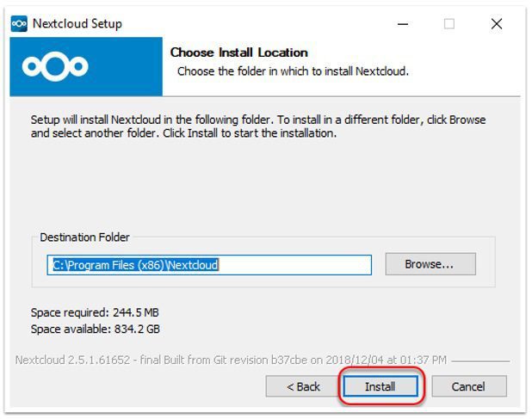Cancel the Nextcloud setup
Image resolution: width=532 pixels, height=419 pixels.
tap(469, 386)
